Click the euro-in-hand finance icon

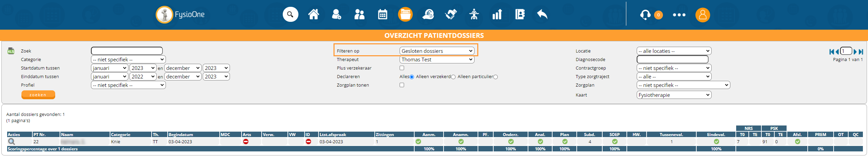[x=428, y=15]
